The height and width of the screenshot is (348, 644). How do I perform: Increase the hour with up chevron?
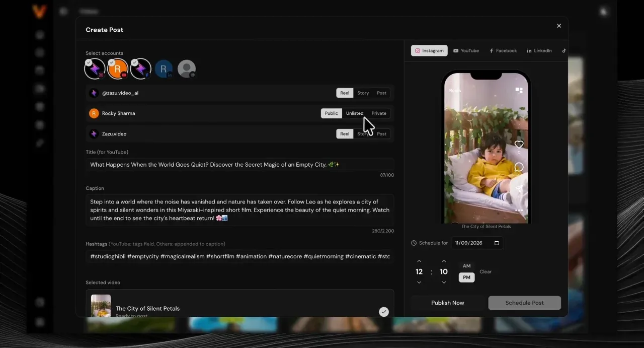pyautogui.click(x=419, y=261)
